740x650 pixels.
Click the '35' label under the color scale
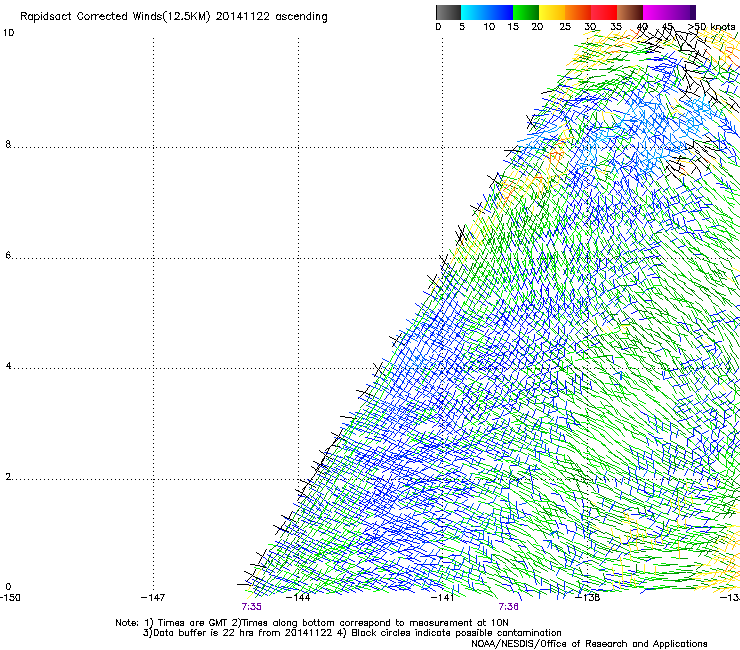coord(616,27)
